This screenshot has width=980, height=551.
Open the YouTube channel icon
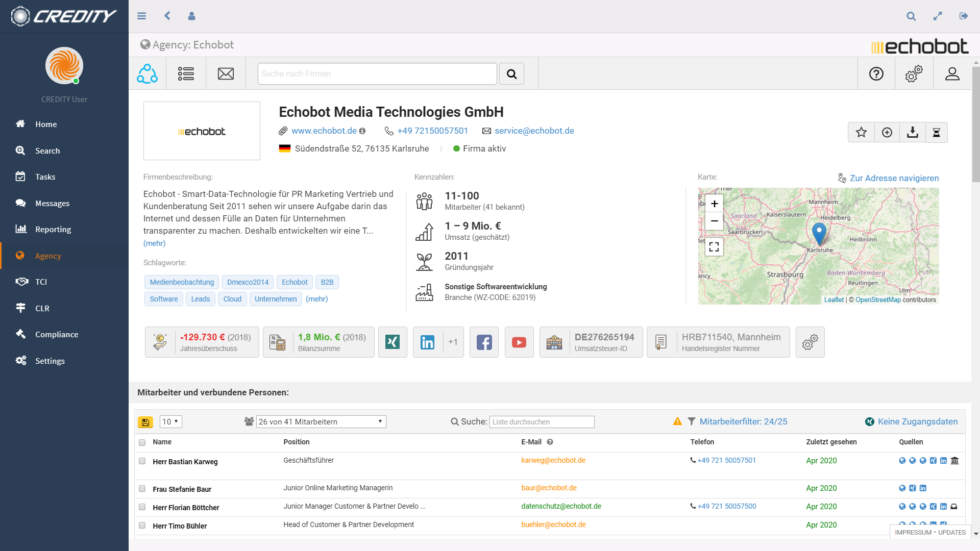point(519,342)
